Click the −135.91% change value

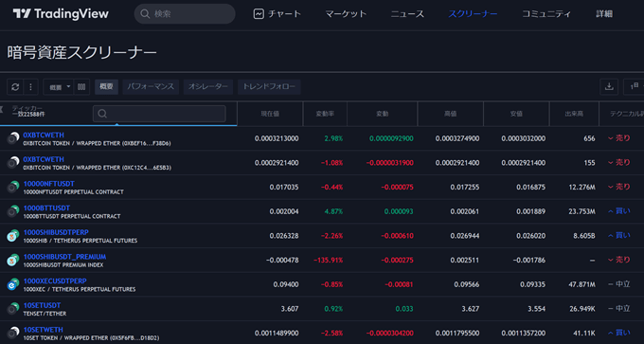click(329, 260)
